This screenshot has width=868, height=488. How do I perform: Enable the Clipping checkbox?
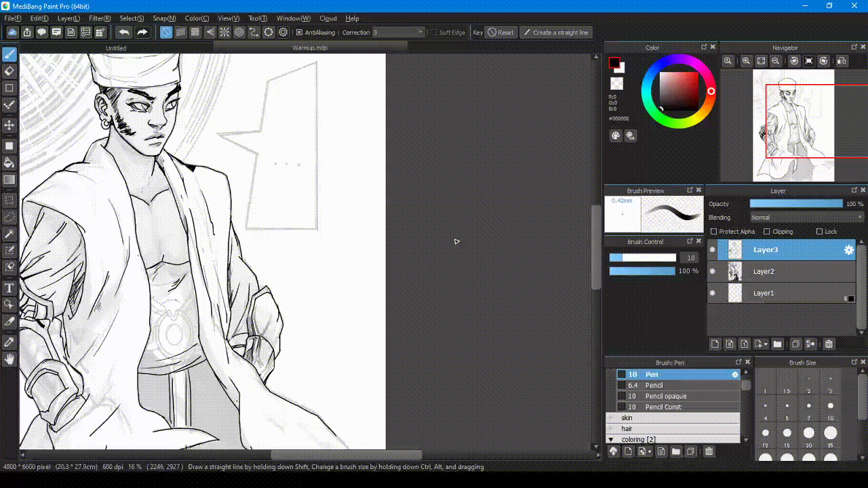tap(767, 232)
